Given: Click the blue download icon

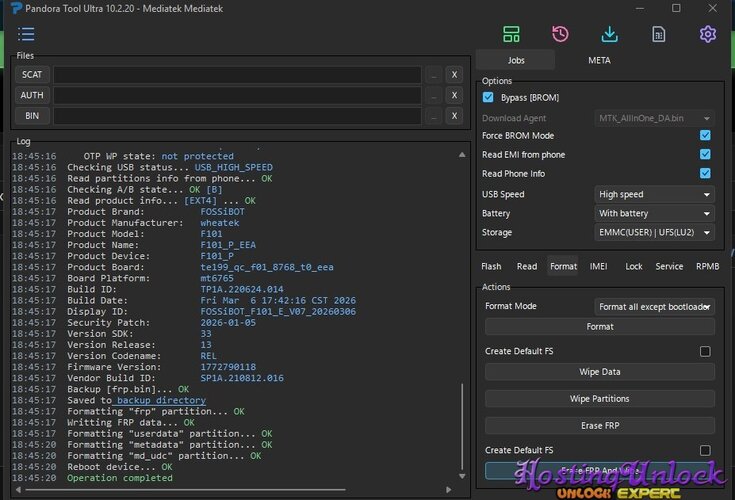Looking at the screenshot, I should (609, 34).
